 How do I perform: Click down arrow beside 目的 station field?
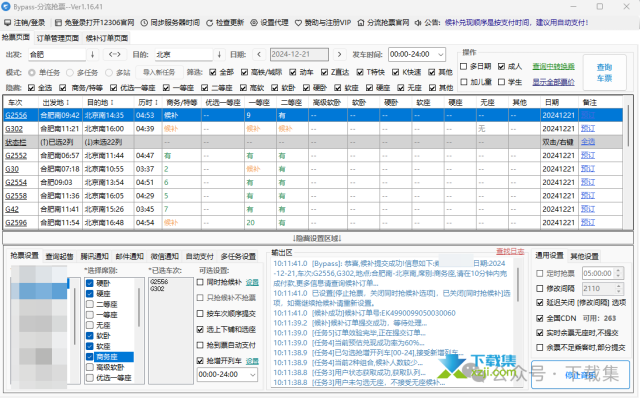(219, 54)
